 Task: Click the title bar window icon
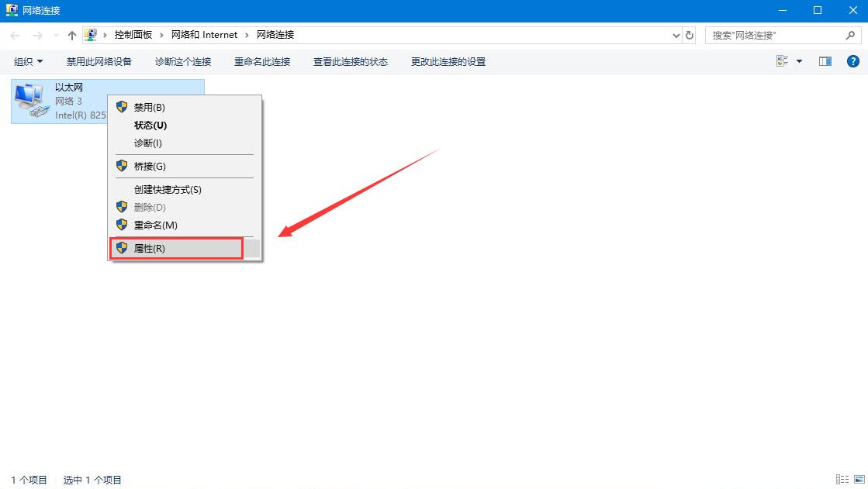[12, 10]
